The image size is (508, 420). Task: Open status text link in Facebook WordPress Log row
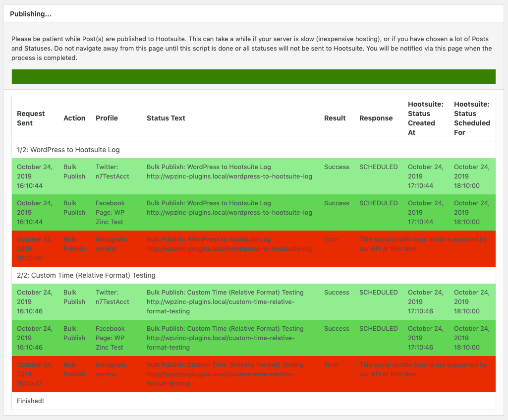click(x=229, y=213)
